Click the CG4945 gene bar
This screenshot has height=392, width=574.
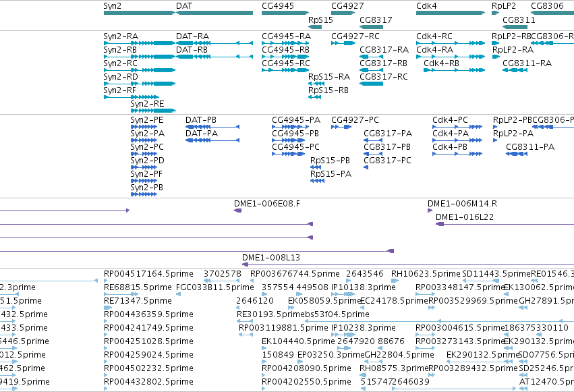[285, 13]
